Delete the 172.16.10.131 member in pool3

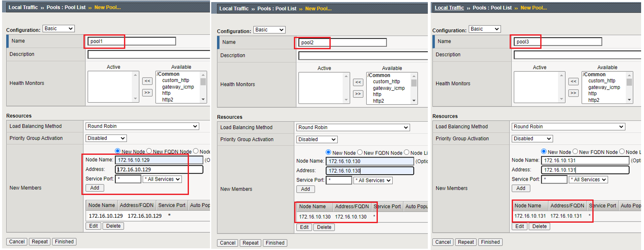point(539,226)
